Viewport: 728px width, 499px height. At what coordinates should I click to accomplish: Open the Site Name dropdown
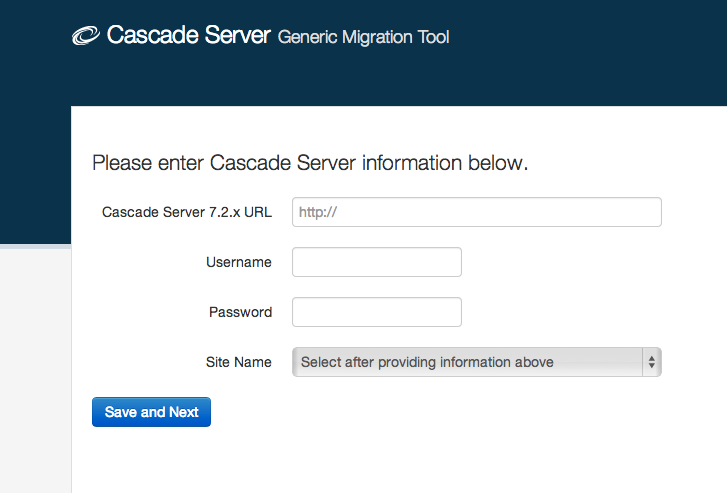tap(477, 362)
